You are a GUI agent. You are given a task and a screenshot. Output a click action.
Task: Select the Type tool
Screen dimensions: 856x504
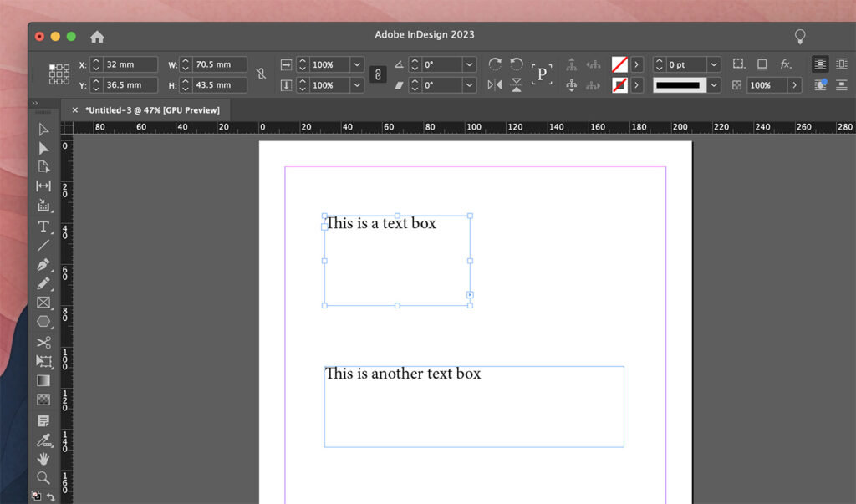tap(44, 227)
